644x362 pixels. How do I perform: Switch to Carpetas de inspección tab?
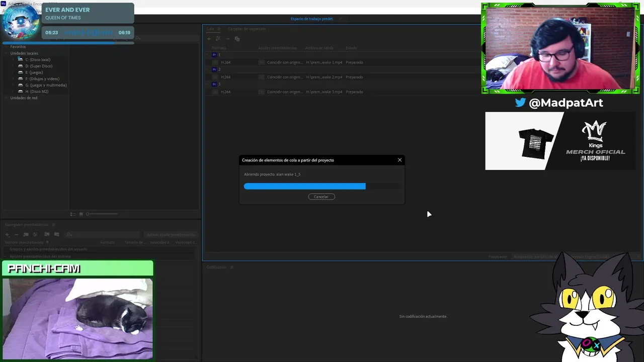(247, 29)
